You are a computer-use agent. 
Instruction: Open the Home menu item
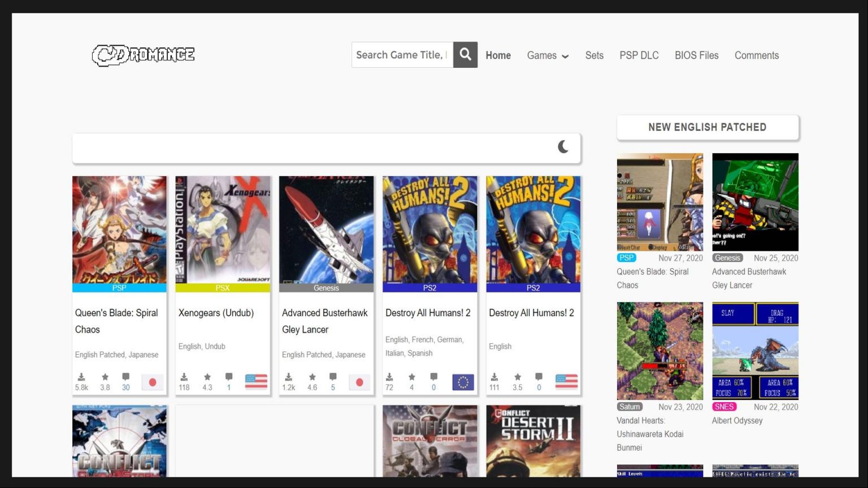point(498,55)
